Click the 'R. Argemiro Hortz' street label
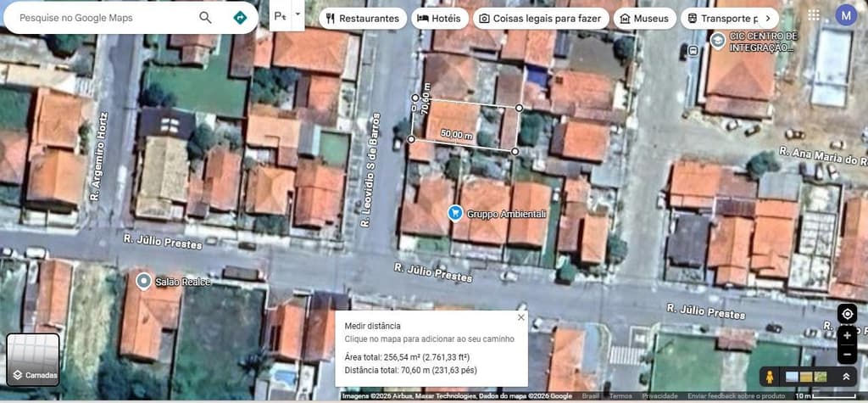 coord(98,156)
